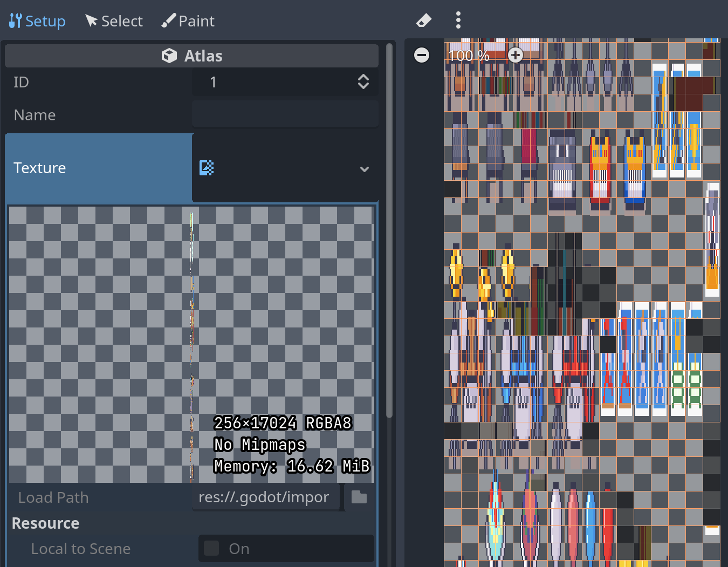728x567 pixels.
Task: Click the texture preview thumbnail in the panel
Action: click(x=191, y=345)
